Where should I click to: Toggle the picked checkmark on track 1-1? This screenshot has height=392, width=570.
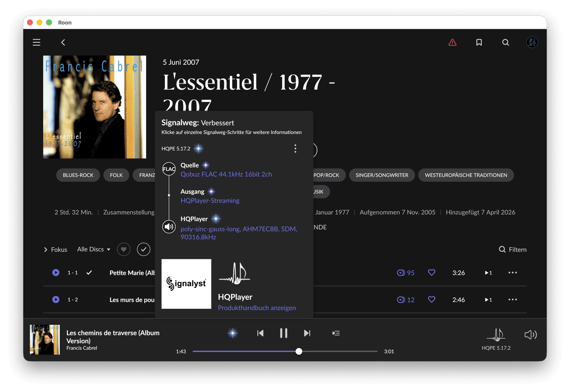pos(89,273)
